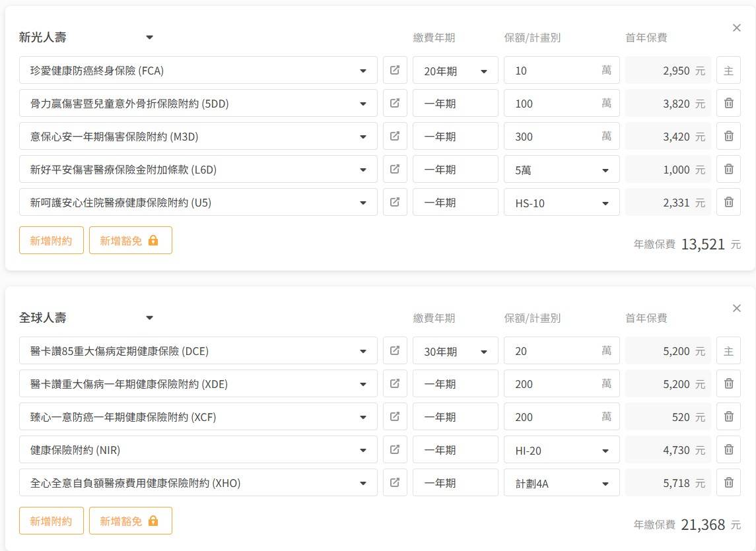Expand the 新光人壽 company dropdown
The image size is (756, 551).
point(149,38)
